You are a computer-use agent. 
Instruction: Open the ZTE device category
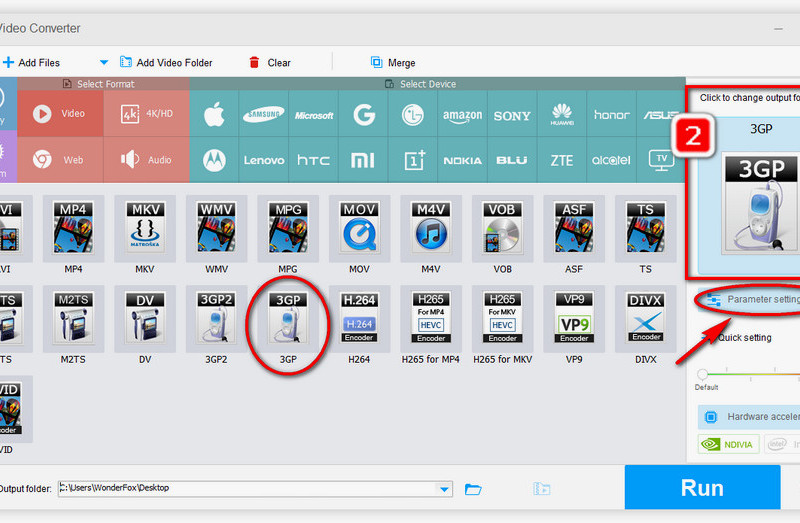pyautogui.click(x=562, y=160)
